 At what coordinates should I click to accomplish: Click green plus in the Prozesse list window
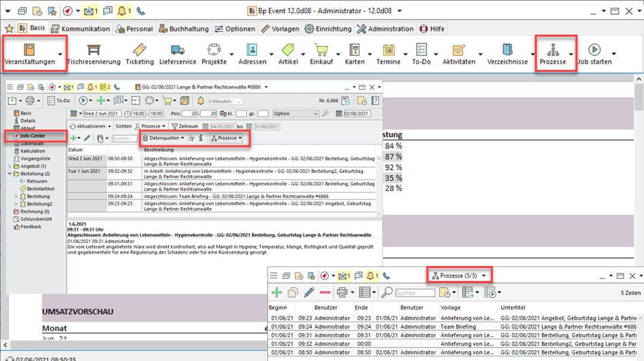click(x=277, y=292)
